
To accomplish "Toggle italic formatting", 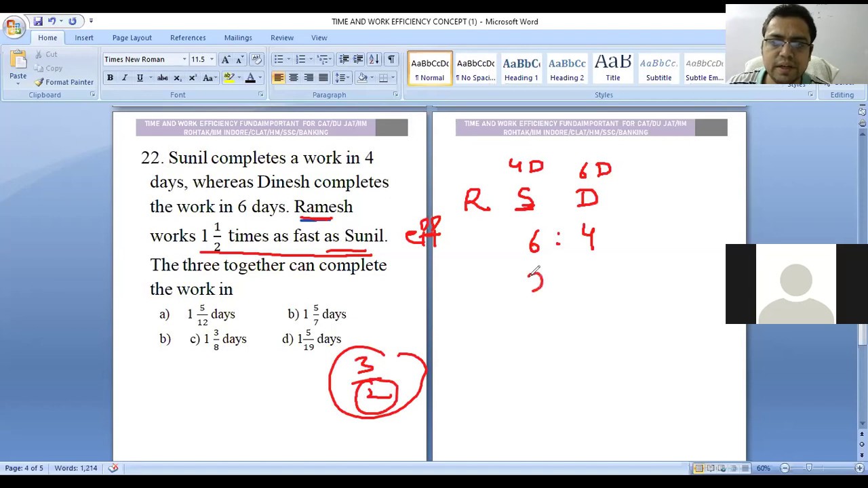I will point(125,78).
